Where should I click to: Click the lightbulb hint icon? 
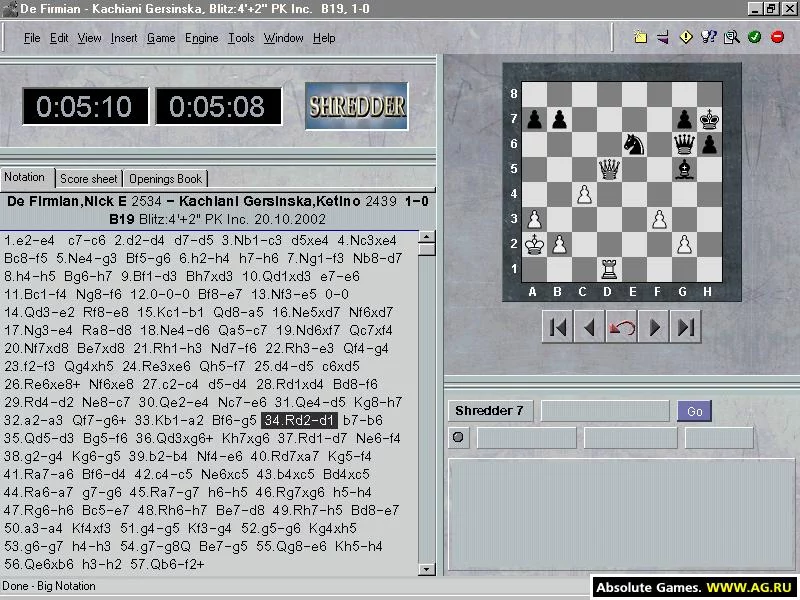click(x=709, y=37)
